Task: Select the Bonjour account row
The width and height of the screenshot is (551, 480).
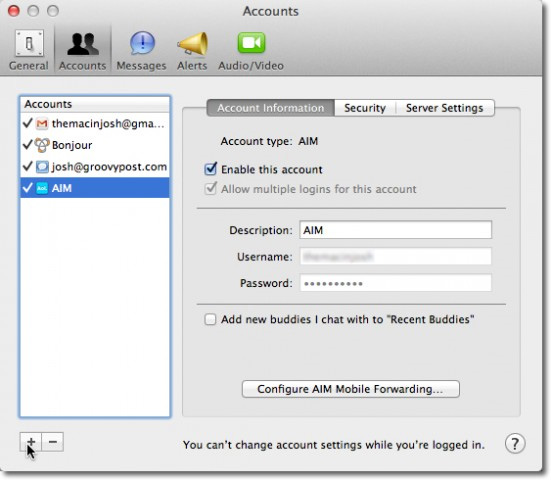Action: tap(95, 145)
